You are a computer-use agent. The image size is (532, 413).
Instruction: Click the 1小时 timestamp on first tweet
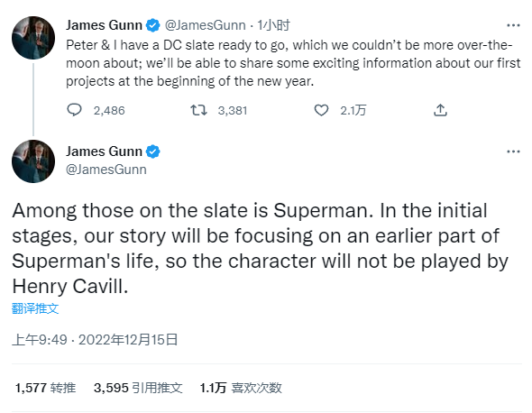(273, 25)
